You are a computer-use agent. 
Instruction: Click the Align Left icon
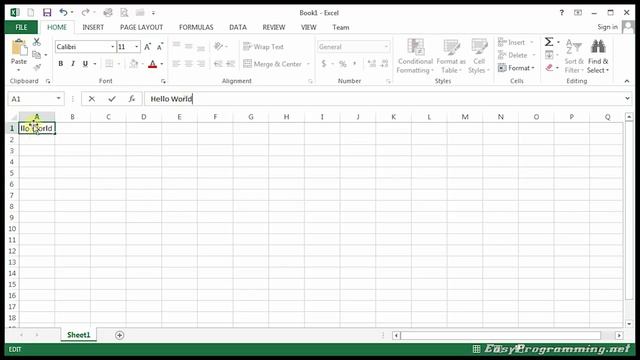(176, 64)
